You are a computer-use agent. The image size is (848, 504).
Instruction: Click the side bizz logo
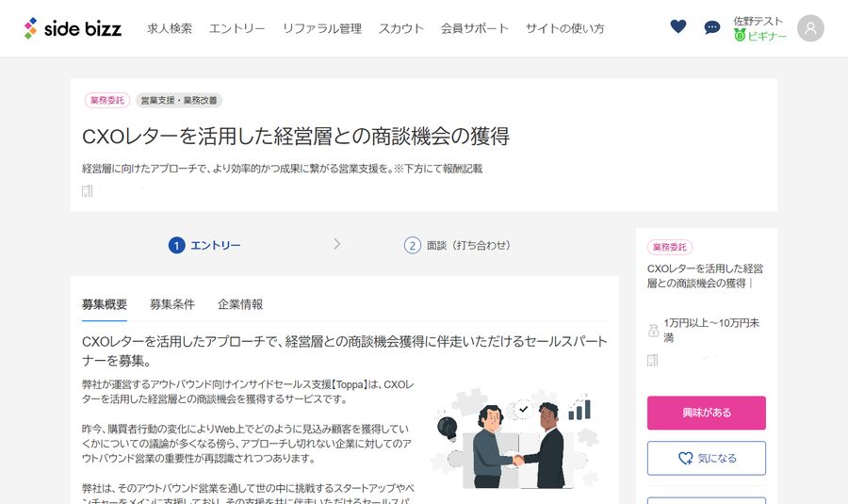(73, 28)
